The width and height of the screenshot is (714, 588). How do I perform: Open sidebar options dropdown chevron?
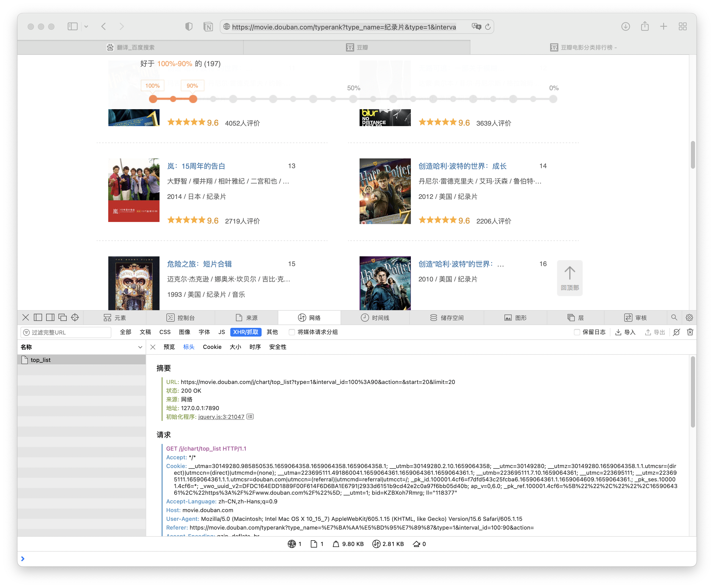click(86, 26)
